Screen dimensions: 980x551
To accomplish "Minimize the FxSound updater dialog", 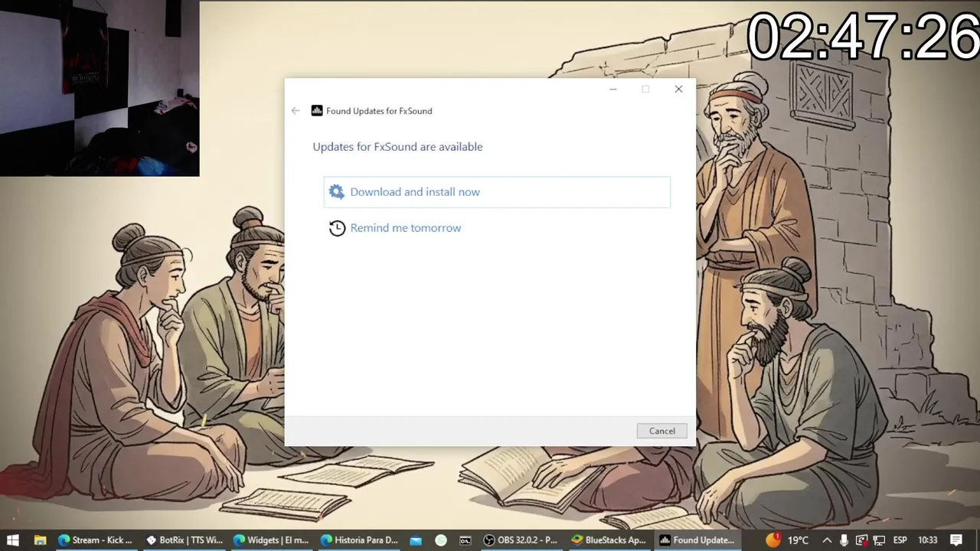I will pyautogui.click(x=612, y=90).
